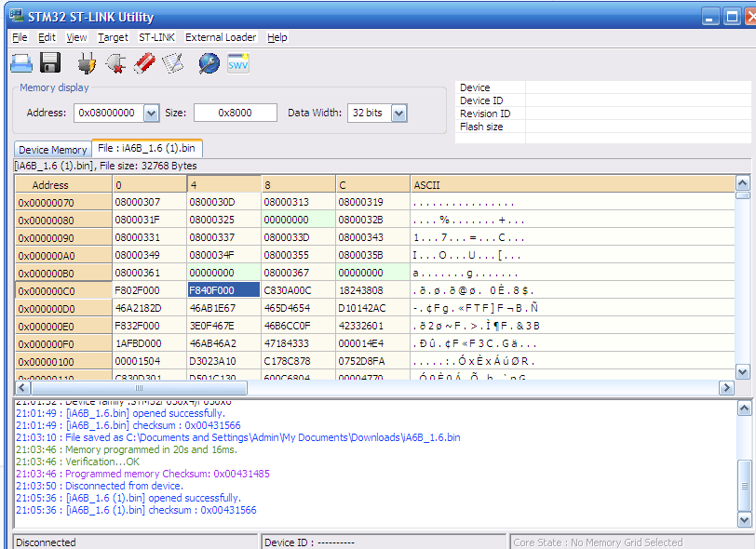
Task: Click the Disconnected status bar entry
Action: coord(136,542)
